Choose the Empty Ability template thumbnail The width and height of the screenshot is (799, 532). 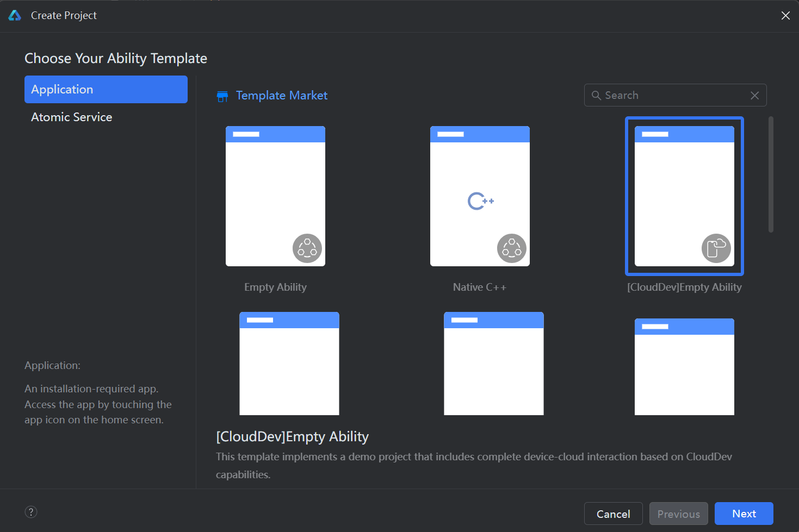pos(275,196)
